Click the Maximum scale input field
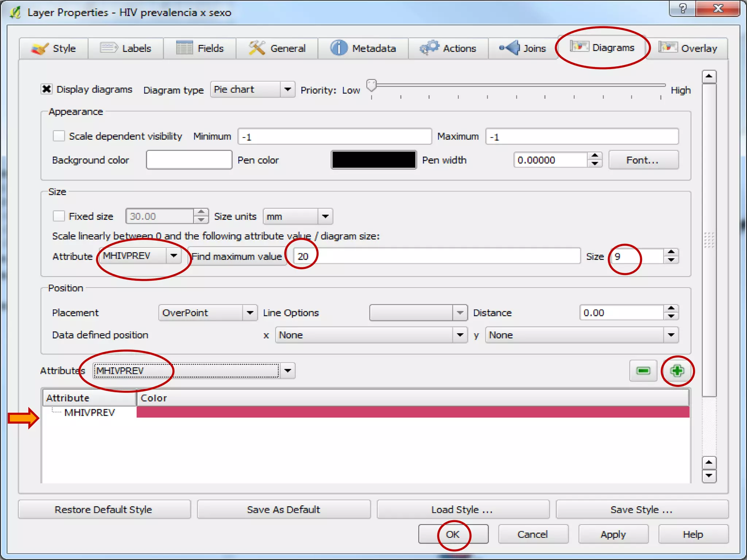Screen dimensions: 747x560 pyautogui.click(x=582, y=137)
